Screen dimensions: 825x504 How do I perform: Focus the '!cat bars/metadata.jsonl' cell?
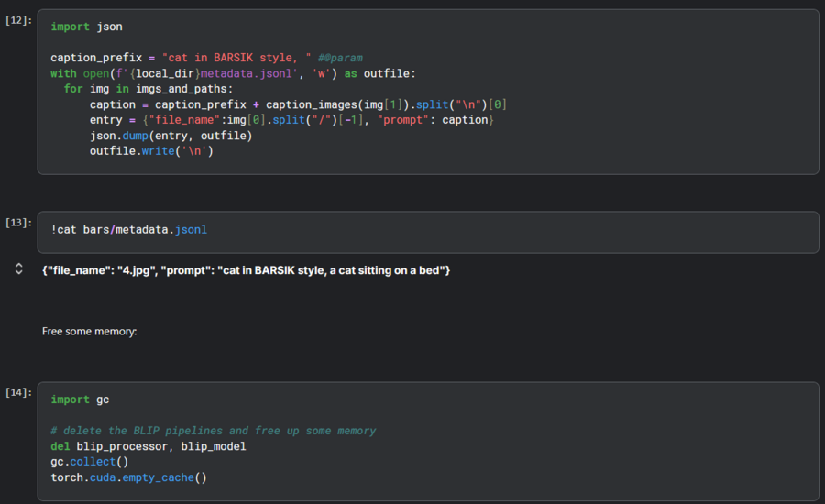[x=129, y=229]
